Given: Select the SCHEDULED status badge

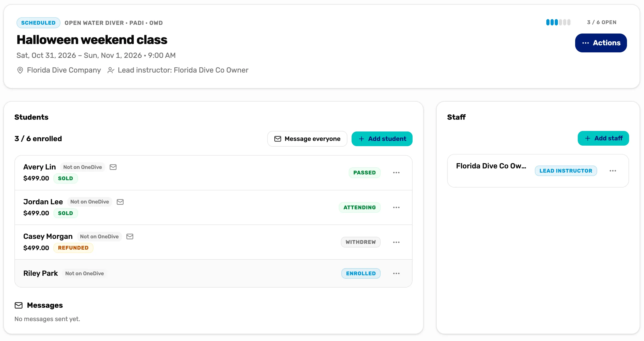Looking at the screenshot, I should [38, 23].
